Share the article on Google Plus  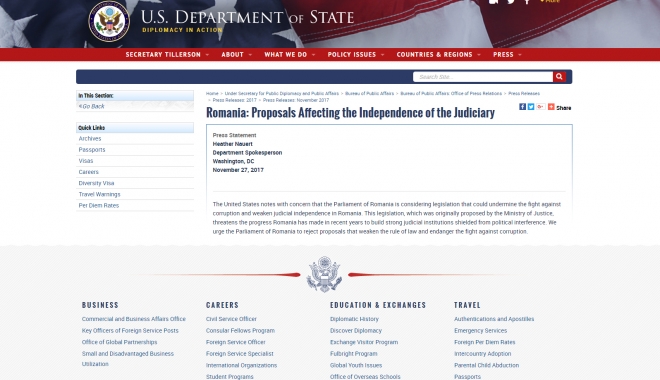click(x=540, y=107)
